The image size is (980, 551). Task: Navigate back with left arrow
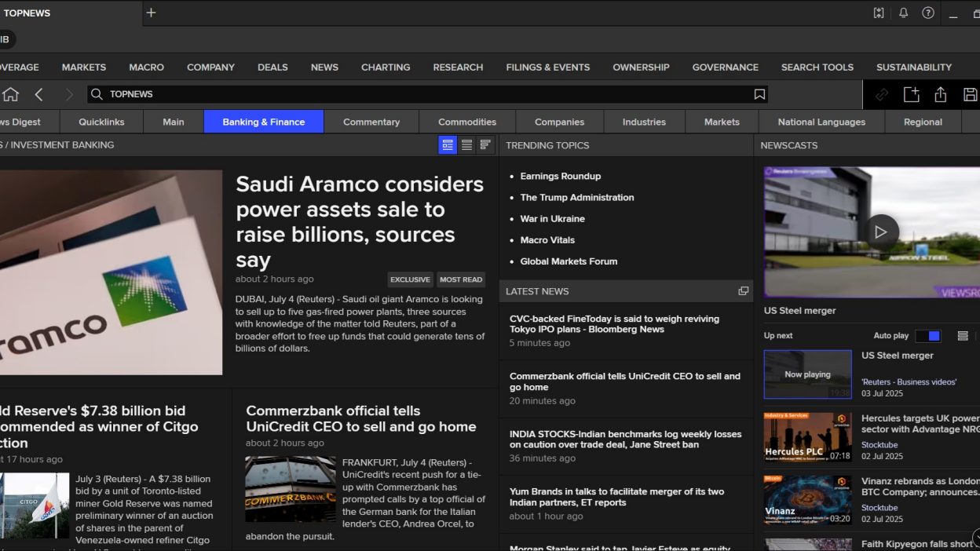(x=39, y=94)
